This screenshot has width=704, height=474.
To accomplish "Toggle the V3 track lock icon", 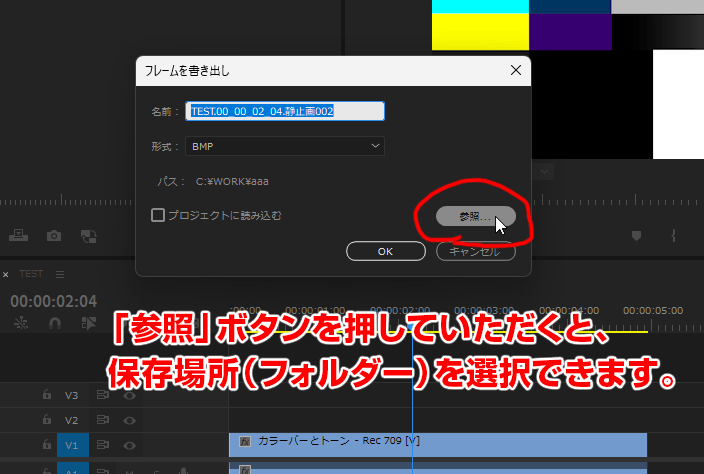I will coord(47,395).
